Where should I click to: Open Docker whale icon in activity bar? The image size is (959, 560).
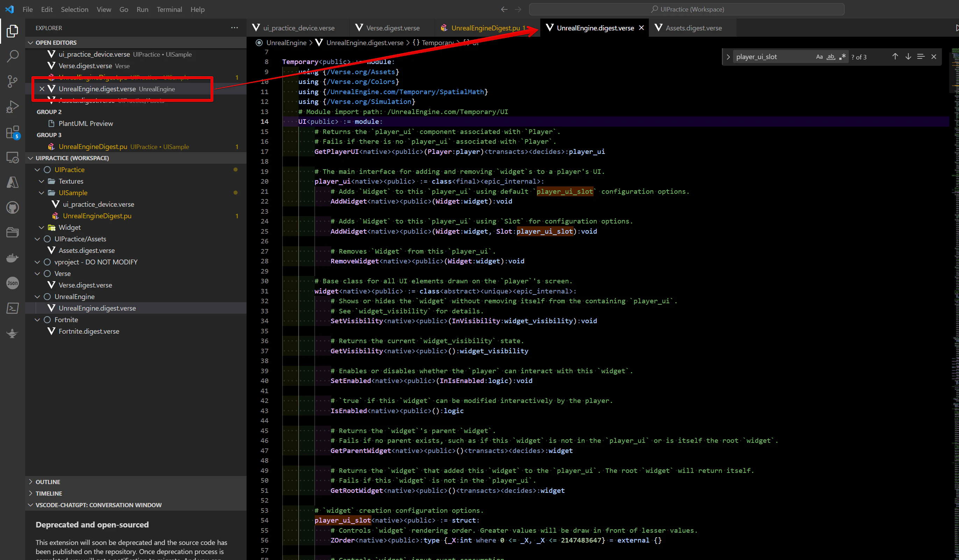tap(12, 258)
